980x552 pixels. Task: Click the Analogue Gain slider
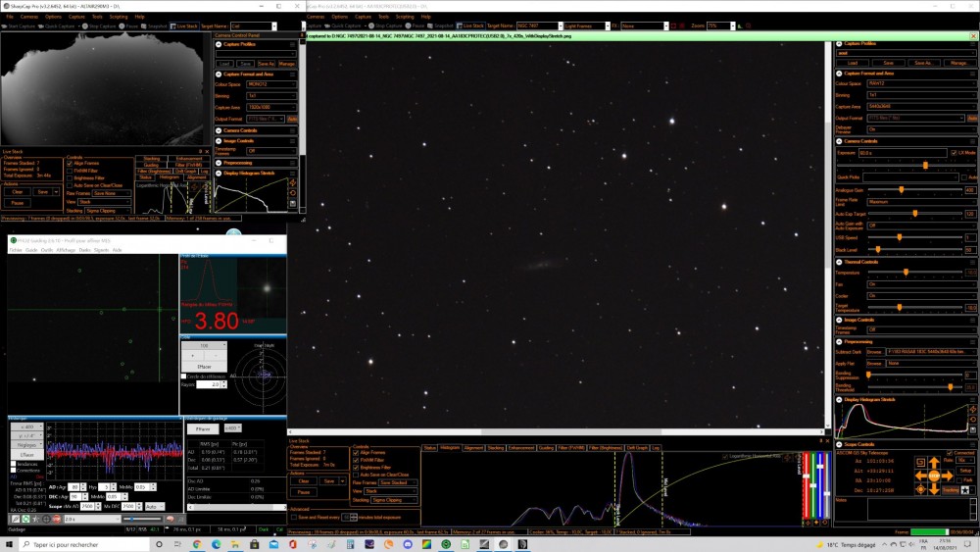[914, 189]
